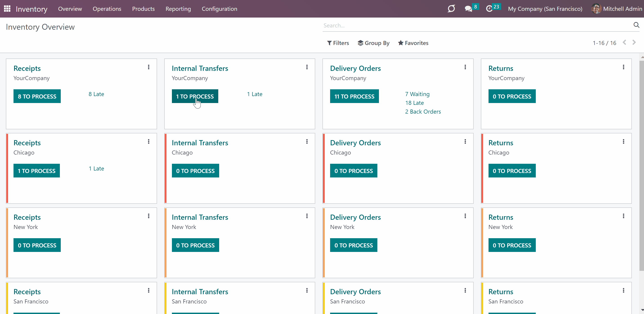Image resolution: width=644 pixels, height=314 pixels.
Task: Click 0 TO PROCESS on Internal Transfers New York
Action: coord(196,245)
